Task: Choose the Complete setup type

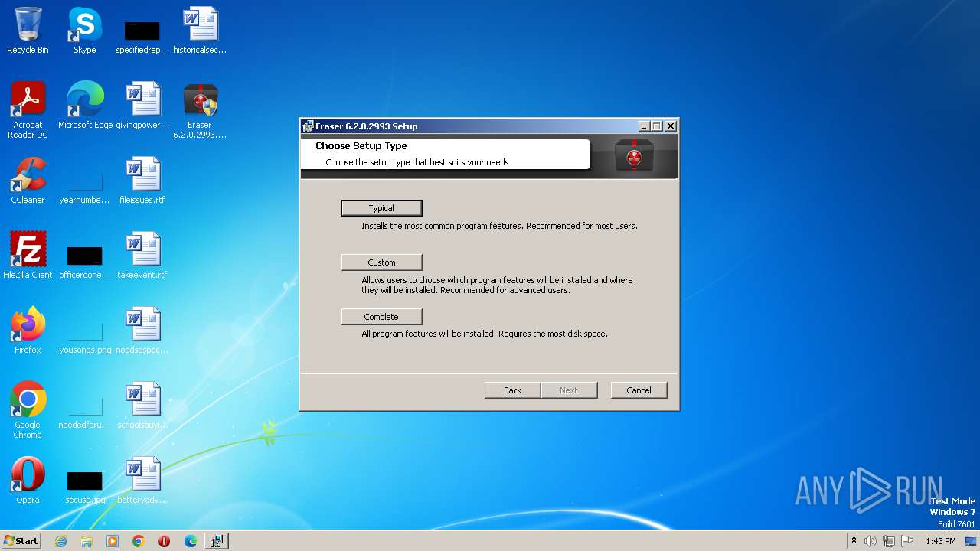Action: (x=381, y=317)
